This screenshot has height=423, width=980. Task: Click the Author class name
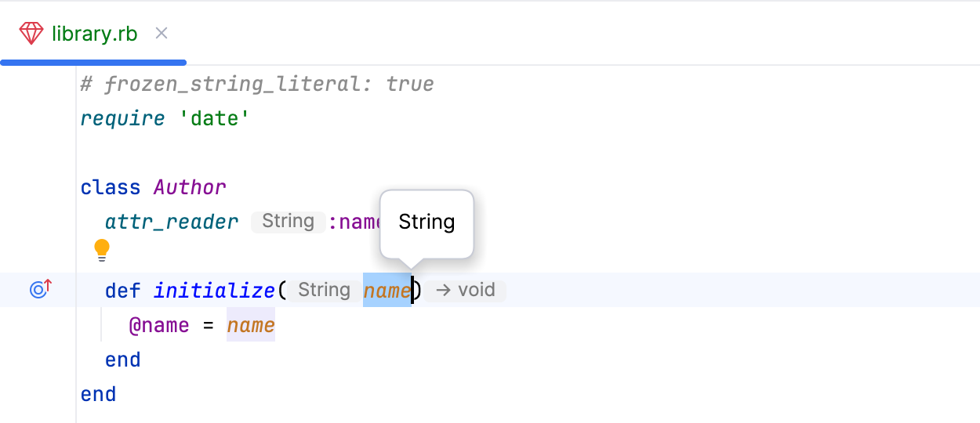point(190,188)
